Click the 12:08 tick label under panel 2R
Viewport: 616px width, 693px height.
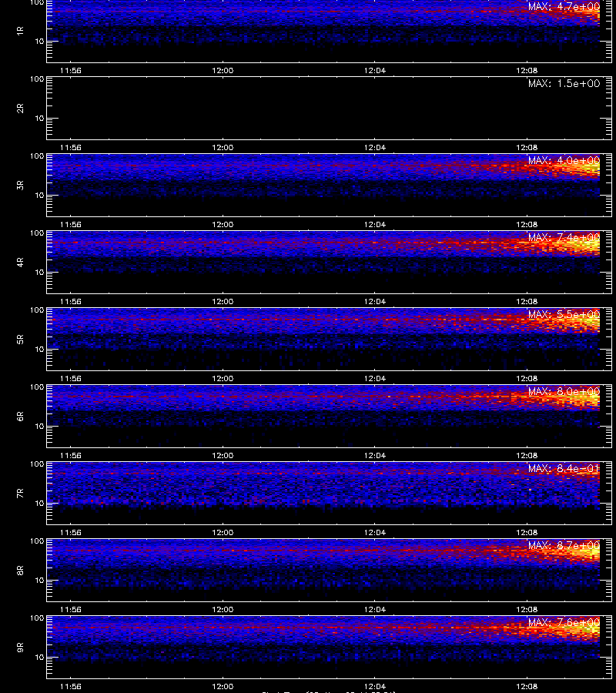[x=527, y=148]
